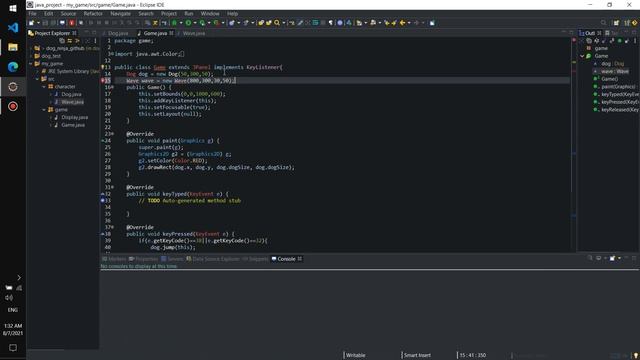Open the Debug button dropdown arrow
The width and height of the screenshot is (640, 360).
click(181, 23)
